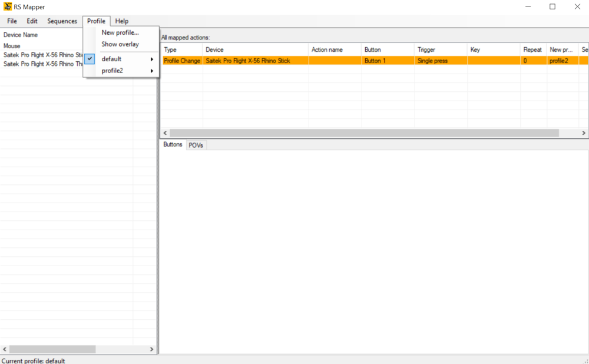The image size is (589, 364).
Task: Click the Device Name column header
Action: [21, 35]
